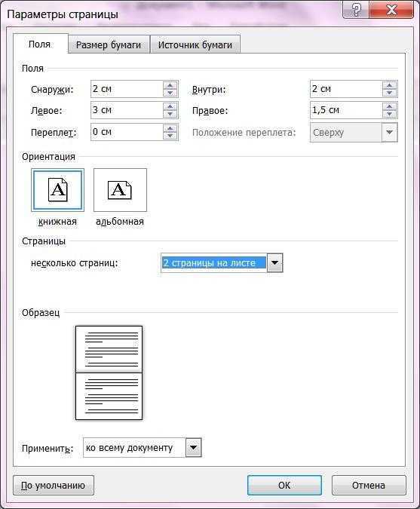This screenshot has width=420, height=509.
Task: Click the 'Положение переплета:' label
Action: (x=244, y=133)
